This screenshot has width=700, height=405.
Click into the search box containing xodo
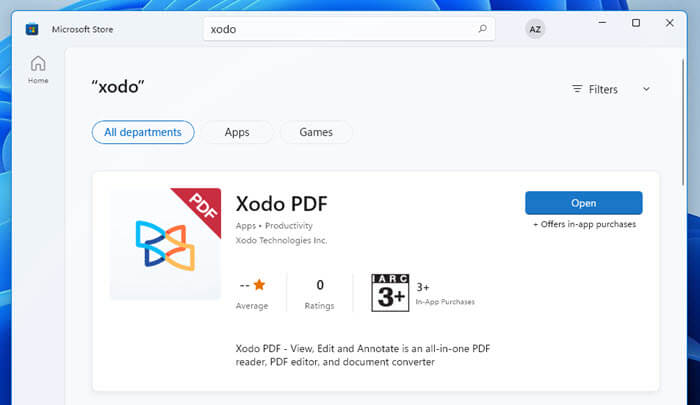[x=349, y=29]
